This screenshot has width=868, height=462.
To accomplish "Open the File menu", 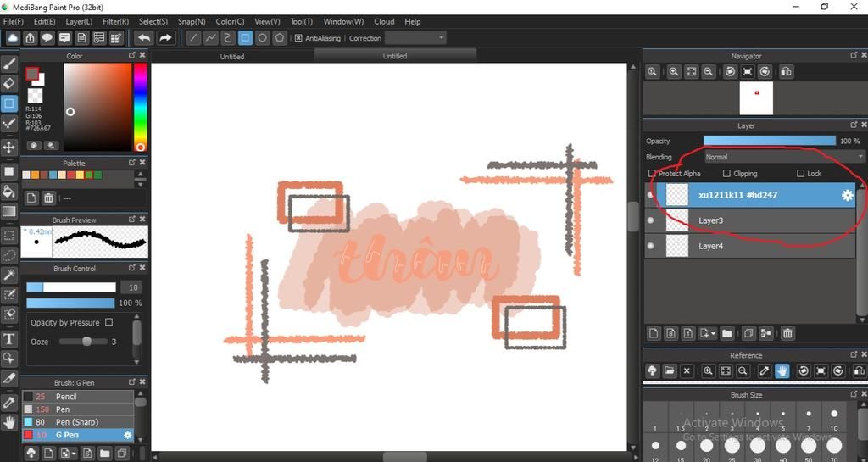I will coord(14,21).
